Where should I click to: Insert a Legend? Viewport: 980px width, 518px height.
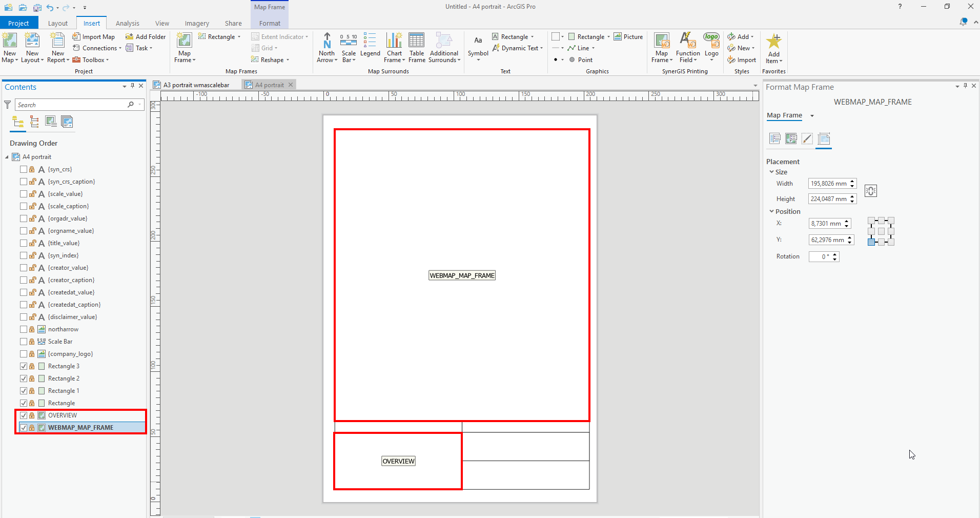tap(370, 47)
